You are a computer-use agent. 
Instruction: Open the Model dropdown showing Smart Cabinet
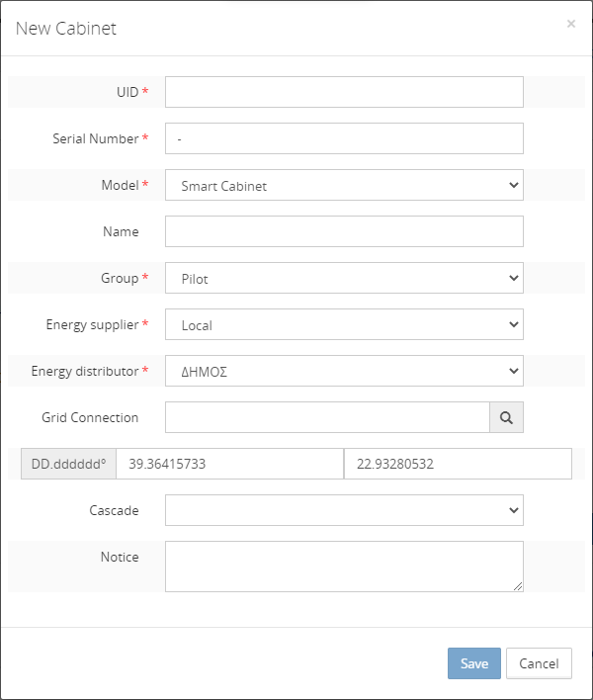(344, 185)
